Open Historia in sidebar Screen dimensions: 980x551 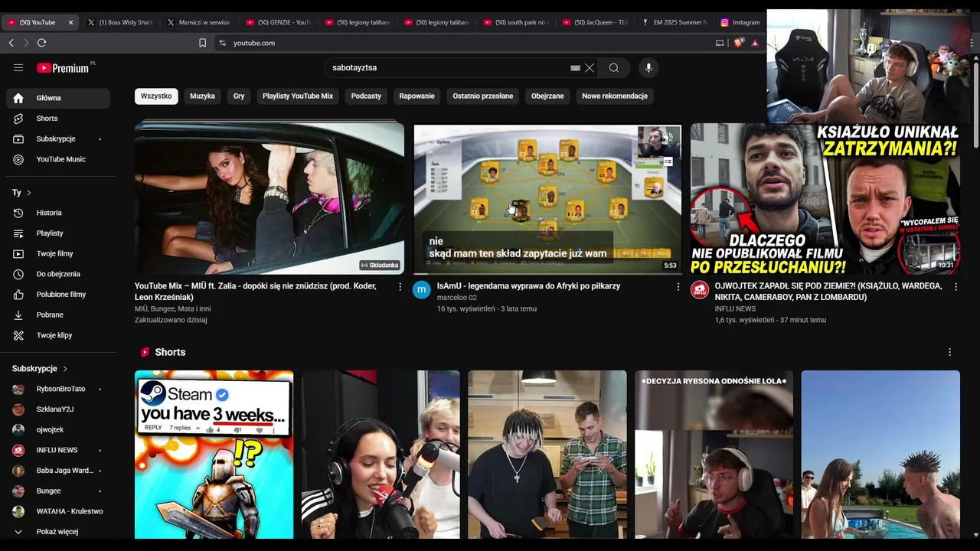(x=58, y=213)
